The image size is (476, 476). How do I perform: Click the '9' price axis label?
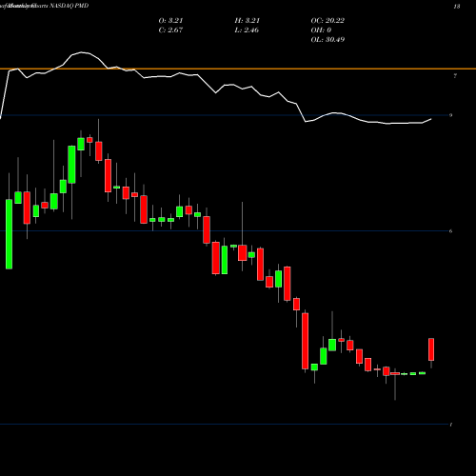pyautogui.click(x=451, y=115)
